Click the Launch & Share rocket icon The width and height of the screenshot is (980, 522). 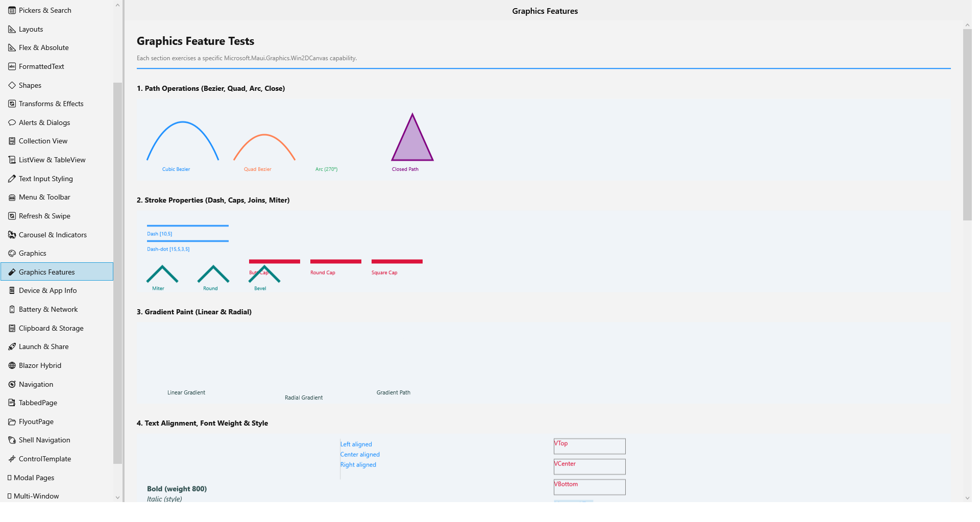tap(12, 346)
